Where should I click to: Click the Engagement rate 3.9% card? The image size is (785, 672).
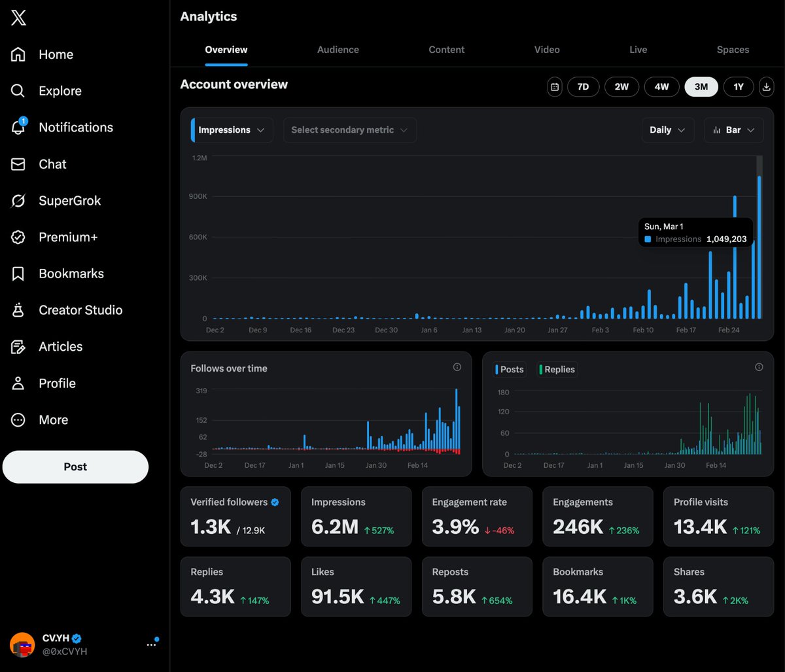pyautogui.click(x=477, y=516)
